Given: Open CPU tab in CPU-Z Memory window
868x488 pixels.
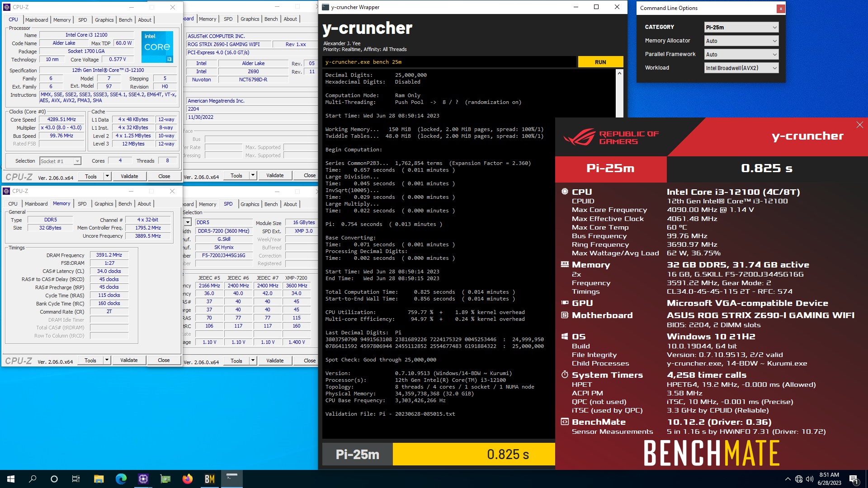Looking at the screenshot, I should pos(13,204).
